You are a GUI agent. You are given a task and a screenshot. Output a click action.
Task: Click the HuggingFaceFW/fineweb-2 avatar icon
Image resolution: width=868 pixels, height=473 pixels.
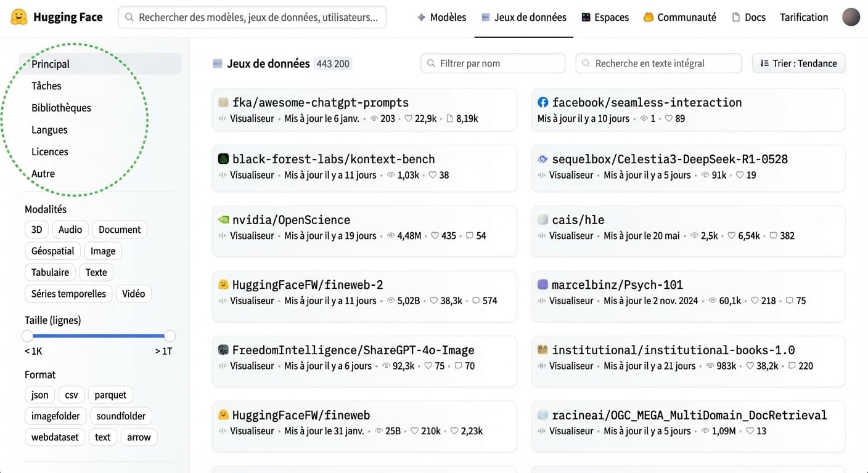tap(224, 285)
